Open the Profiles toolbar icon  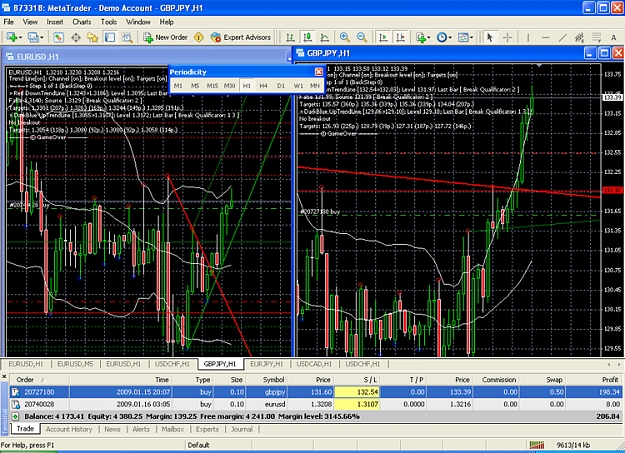pyautogui.click(x=33, y=37)
